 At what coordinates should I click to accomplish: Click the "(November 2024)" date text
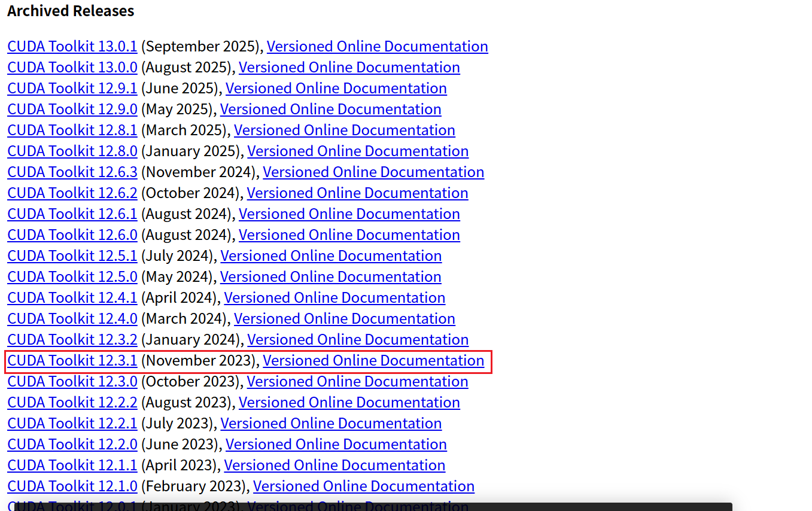[198, 172]
